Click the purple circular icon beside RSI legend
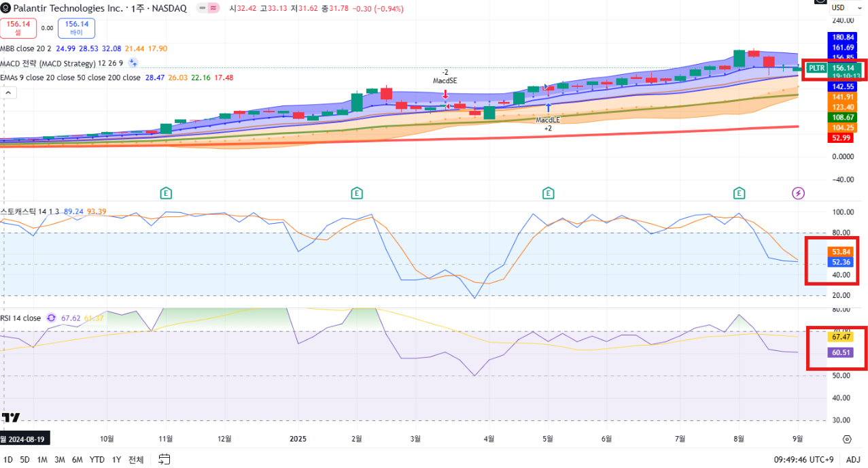868x468 pixels. [x=50, y=318]
